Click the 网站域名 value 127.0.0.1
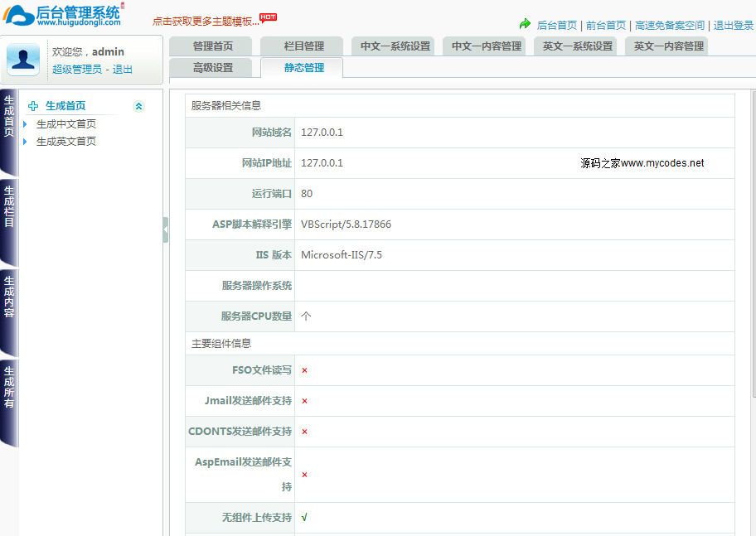The image size is (756, 536). coord(322,132)
